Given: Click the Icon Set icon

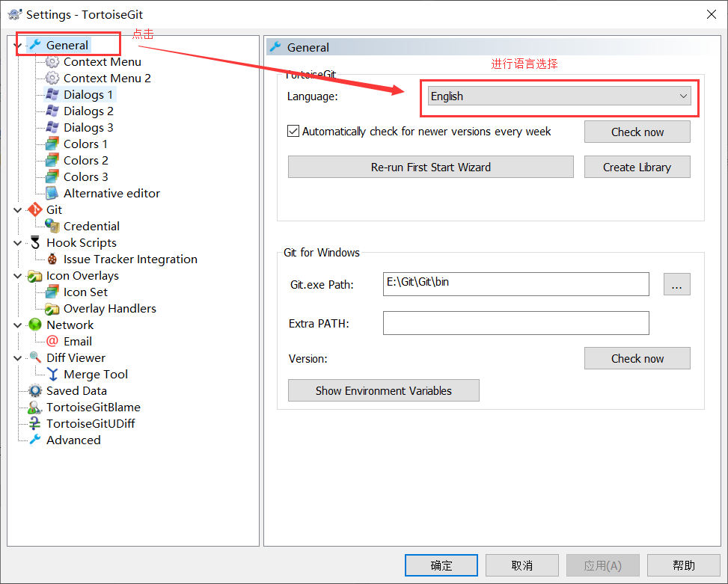Looking at the screenshot, I should coord(52,292).
